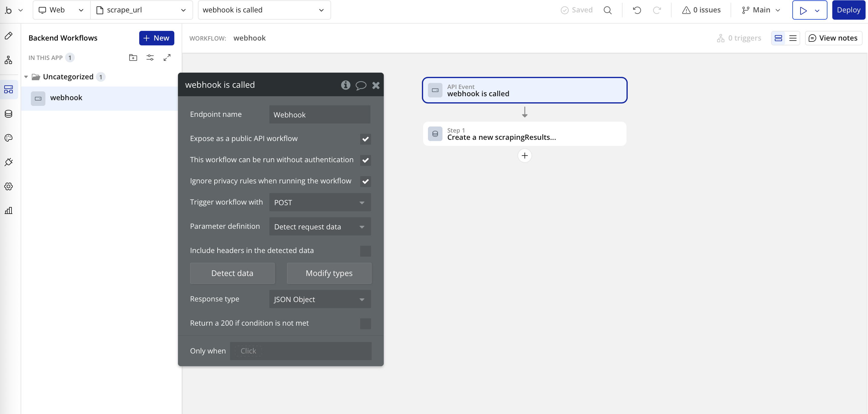Click the Deploy button
Image resolution: width=868 pixels, height=414 pixels.
click(x=848, y=10)
